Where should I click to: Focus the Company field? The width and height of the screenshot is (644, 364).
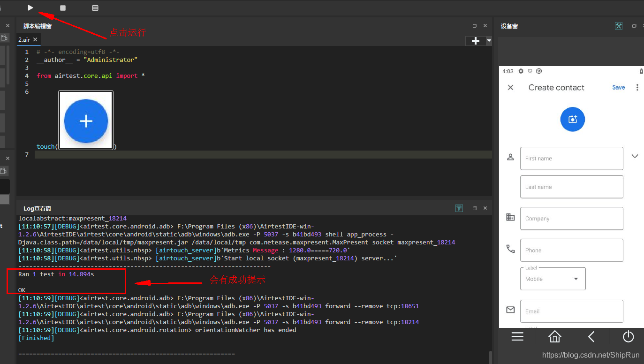572,219
